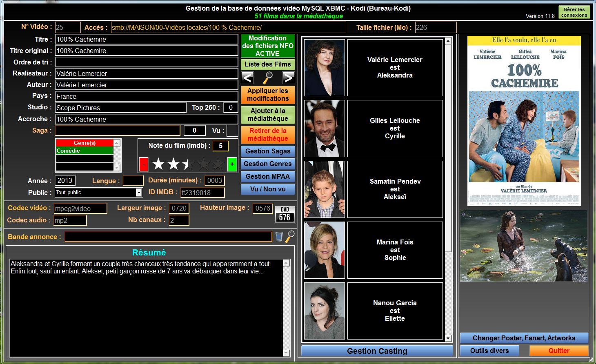Click the Accès path field

click(228, 27)
